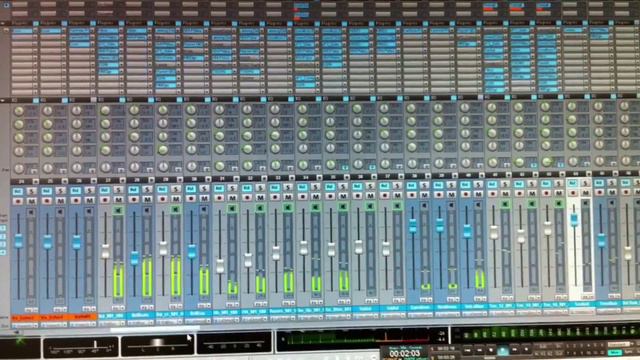The image size is (640, 360).
Task: Expand the first orange channel using its number-row arrow
Action: click(36, 181)
